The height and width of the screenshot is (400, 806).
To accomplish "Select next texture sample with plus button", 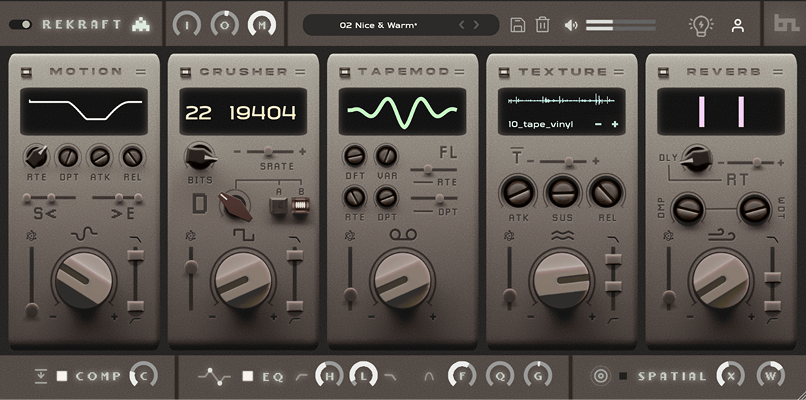I will click(615, 124).
